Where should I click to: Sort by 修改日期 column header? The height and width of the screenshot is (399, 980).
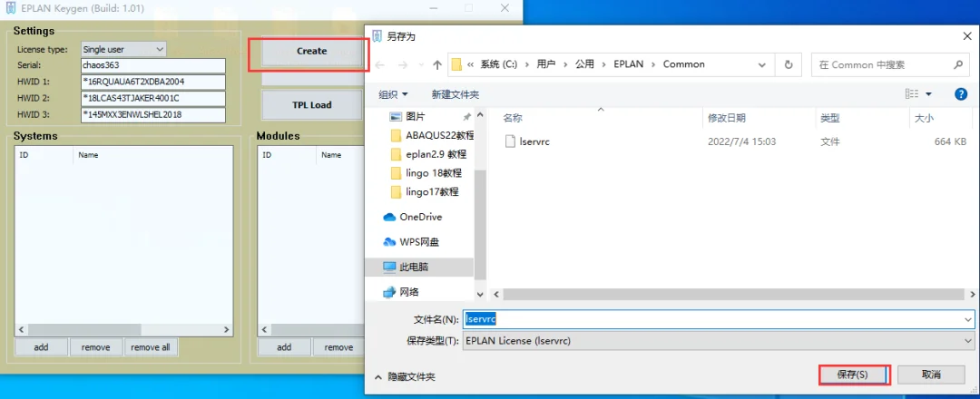tap(726, 118)
